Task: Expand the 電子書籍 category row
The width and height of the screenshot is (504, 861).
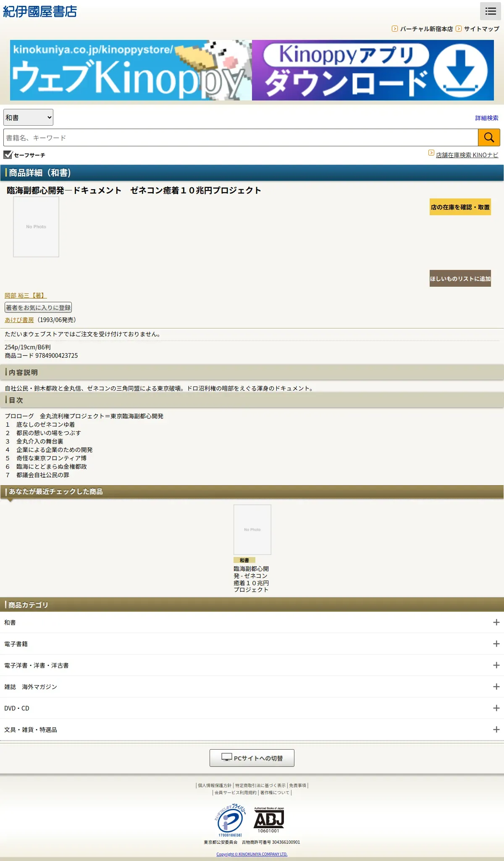Action: point(252,644)
